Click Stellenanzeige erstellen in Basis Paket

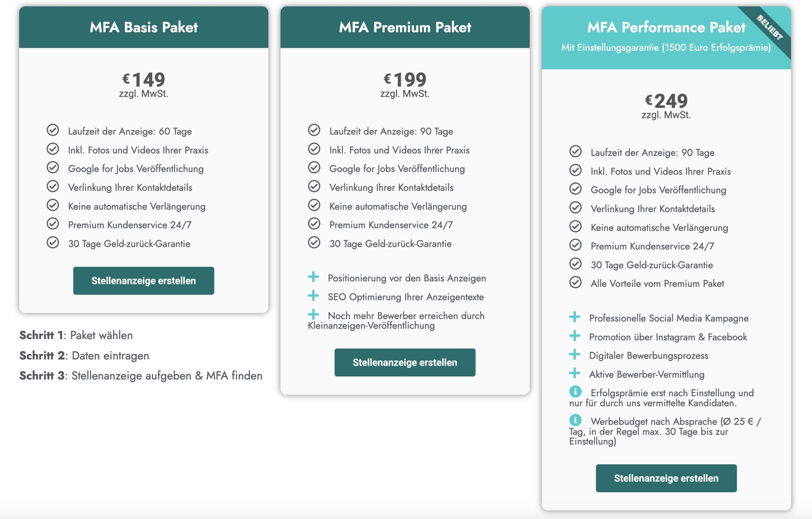point(143,280)
